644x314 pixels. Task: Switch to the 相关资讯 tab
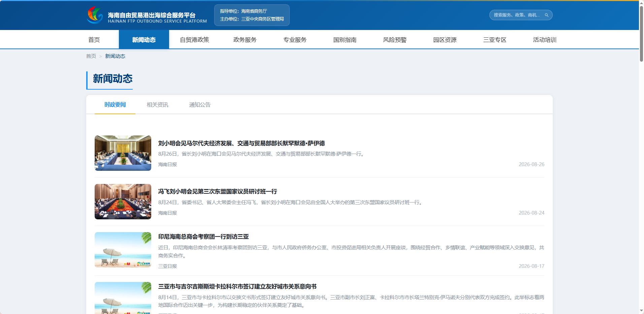157,105
